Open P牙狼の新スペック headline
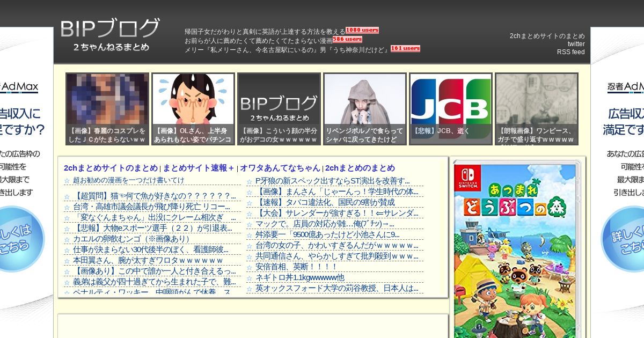 333,181
